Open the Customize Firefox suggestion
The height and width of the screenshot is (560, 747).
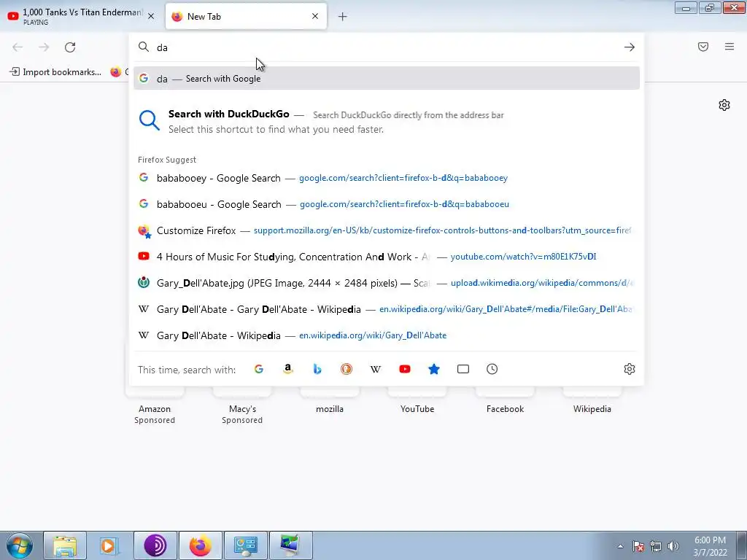387,230
